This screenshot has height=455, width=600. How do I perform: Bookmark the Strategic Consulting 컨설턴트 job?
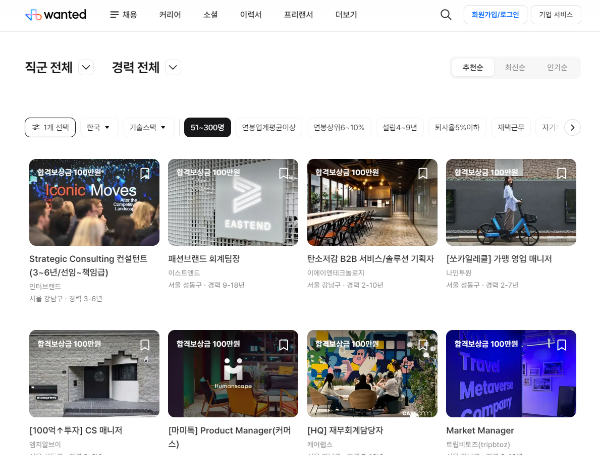(145, 173)
